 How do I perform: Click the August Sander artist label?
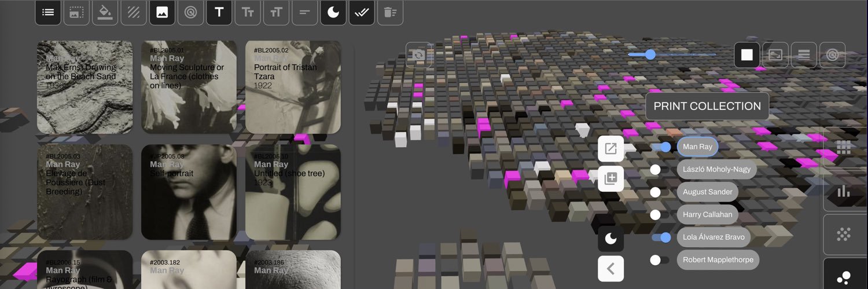point(707,192)
